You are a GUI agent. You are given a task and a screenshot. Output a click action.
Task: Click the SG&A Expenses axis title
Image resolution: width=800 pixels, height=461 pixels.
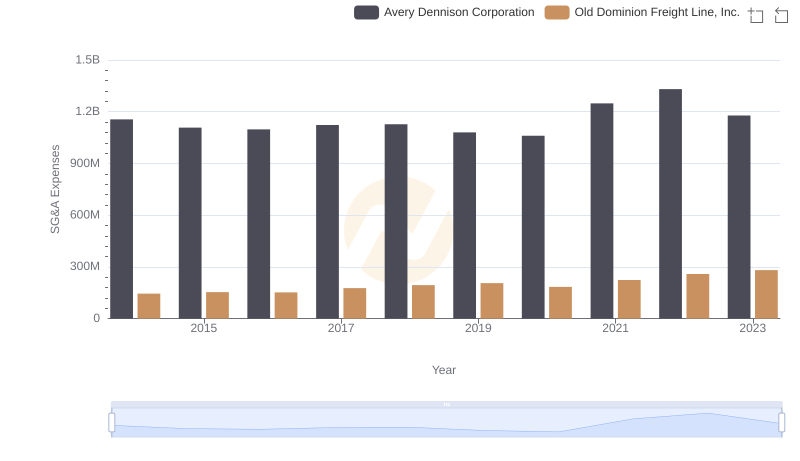[55, 189]
